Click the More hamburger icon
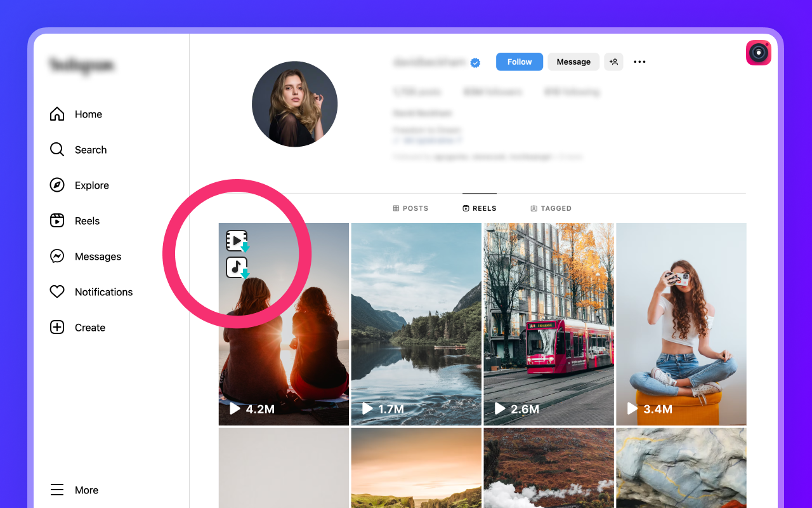The image size is (812, 508). pos(57,490)
